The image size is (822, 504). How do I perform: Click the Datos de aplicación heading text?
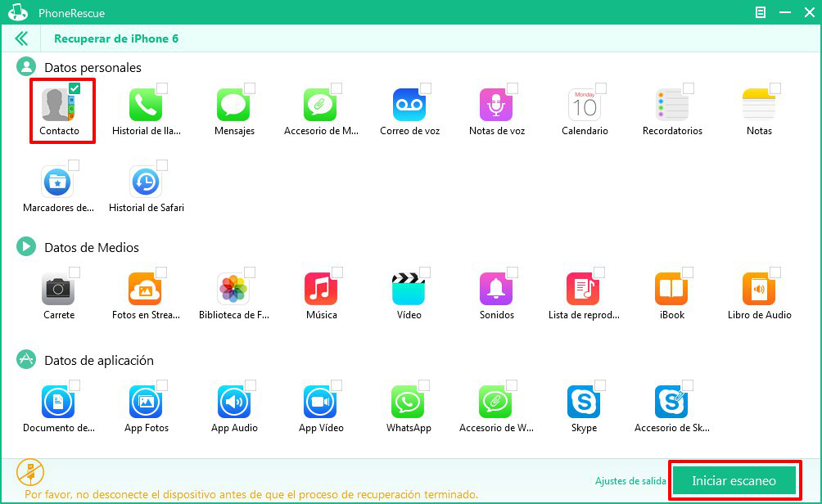pyautogui.click(x=99, y=361)
